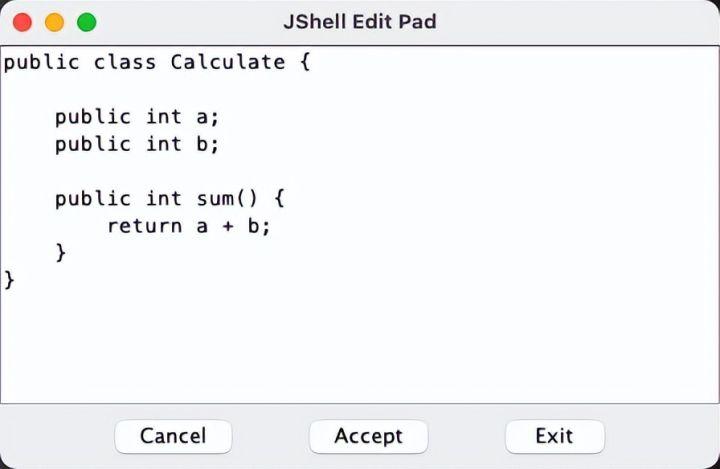Close the window with red button
This screenshot has height=469, width=720.
pyautogui.click(x=22, y=21)
